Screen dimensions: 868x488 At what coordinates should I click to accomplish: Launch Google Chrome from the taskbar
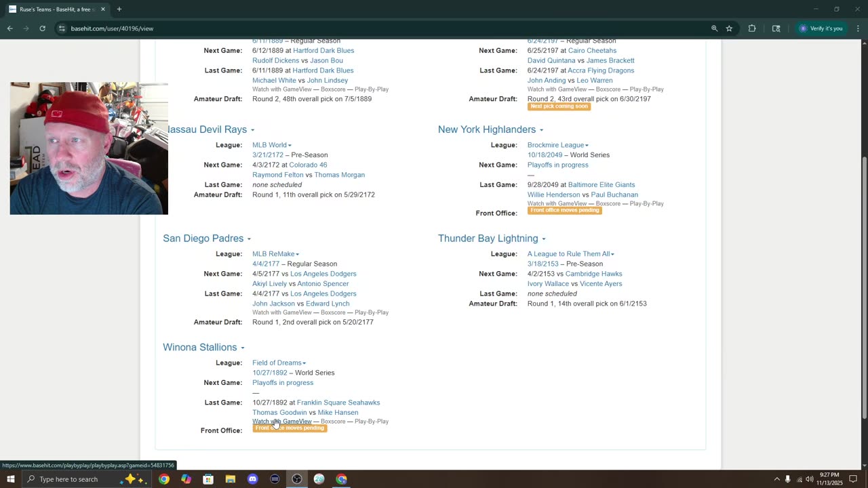pos(164,479)
